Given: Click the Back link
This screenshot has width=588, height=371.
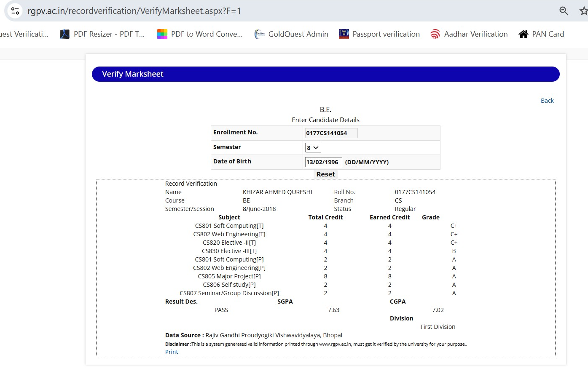Looking at the screenshot, I should (547, 101).
